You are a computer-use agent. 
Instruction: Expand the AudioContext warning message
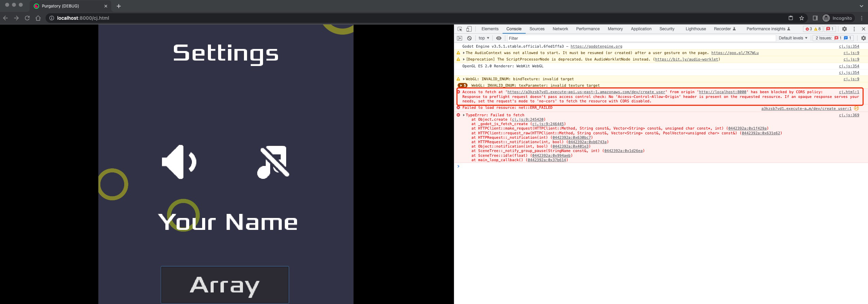pyautogui.click(x=464, y=53)
